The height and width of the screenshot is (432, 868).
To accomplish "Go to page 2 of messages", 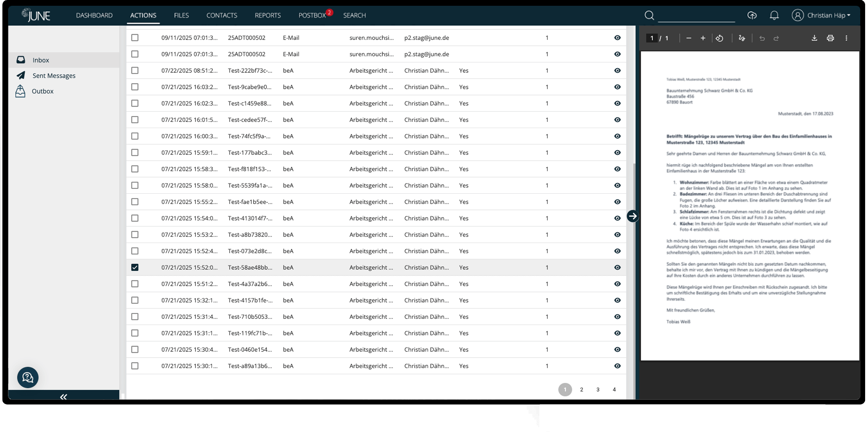I will click(x=581, y=389).
